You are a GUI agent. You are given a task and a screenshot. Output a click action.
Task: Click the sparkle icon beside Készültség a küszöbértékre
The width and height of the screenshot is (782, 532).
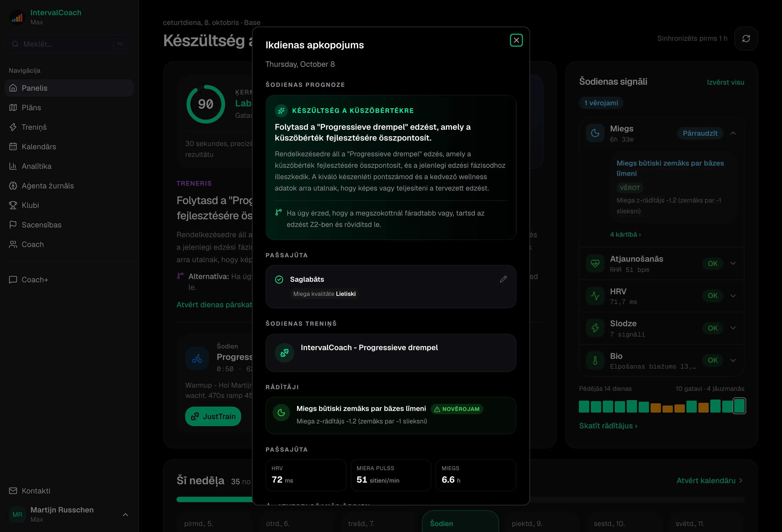(x=281, y=110)
